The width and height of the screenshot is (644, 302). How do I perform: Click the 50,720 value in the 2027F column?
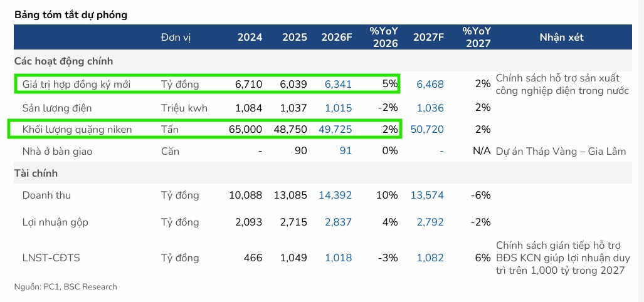coord(427,130)
